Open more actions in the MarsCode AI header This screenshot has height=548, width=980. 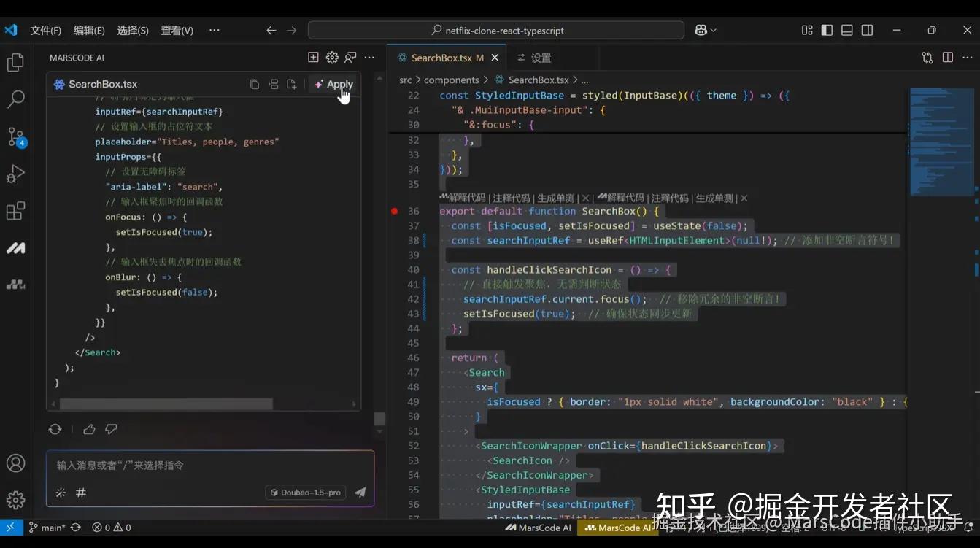[x=370, y=58]
